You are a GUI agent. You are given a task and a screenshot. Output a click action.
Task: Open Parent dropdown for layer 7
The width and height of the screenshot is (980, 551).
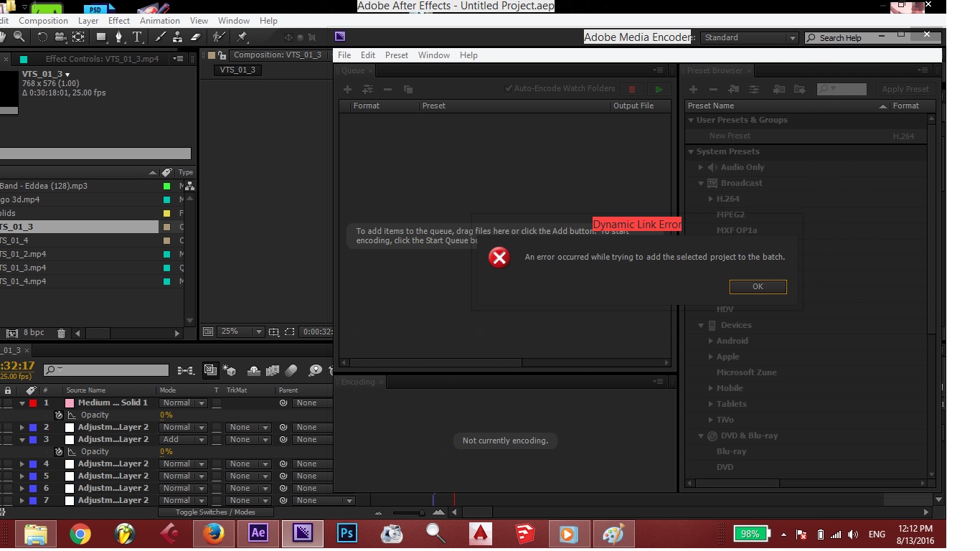(324, 500)
